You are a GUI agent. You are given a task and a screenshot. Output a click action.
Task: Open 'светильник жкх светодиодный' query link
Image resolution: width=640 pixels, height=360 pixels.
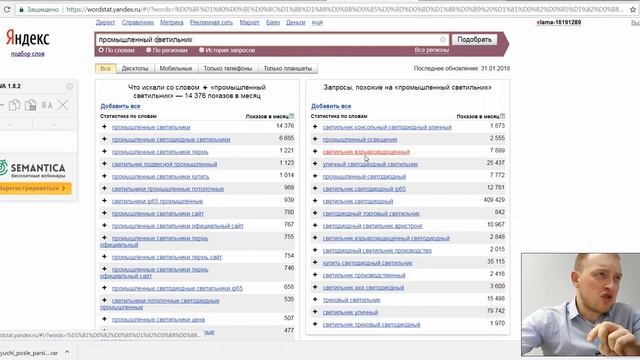click(363, 288)
